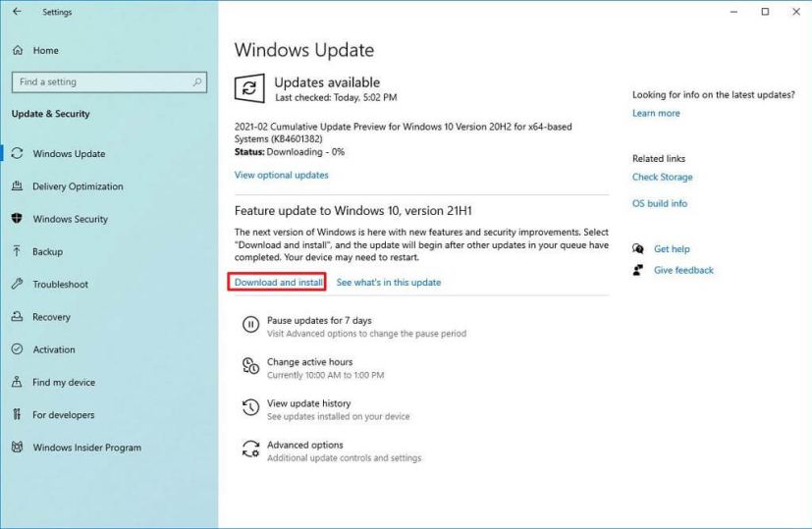
Task: Open Advanced options
Action: coord(305,445)
